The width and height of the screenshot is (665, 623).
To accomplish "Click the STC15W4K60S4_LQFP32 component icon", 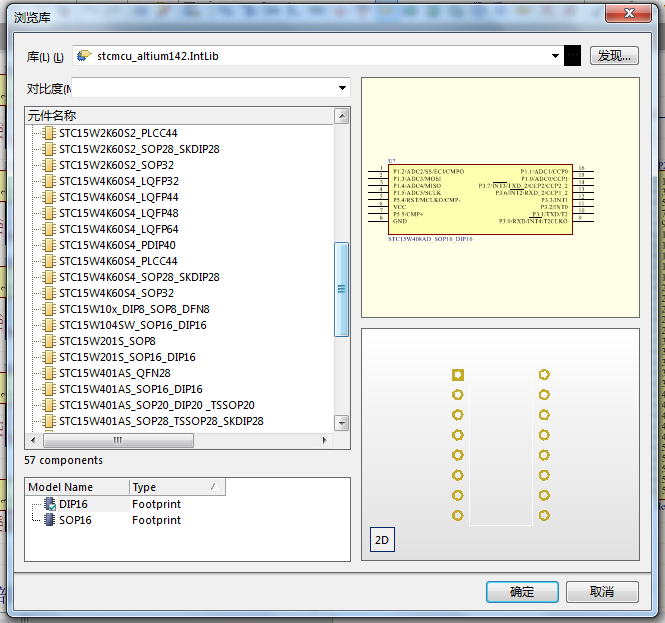I will tap(49, 181).
